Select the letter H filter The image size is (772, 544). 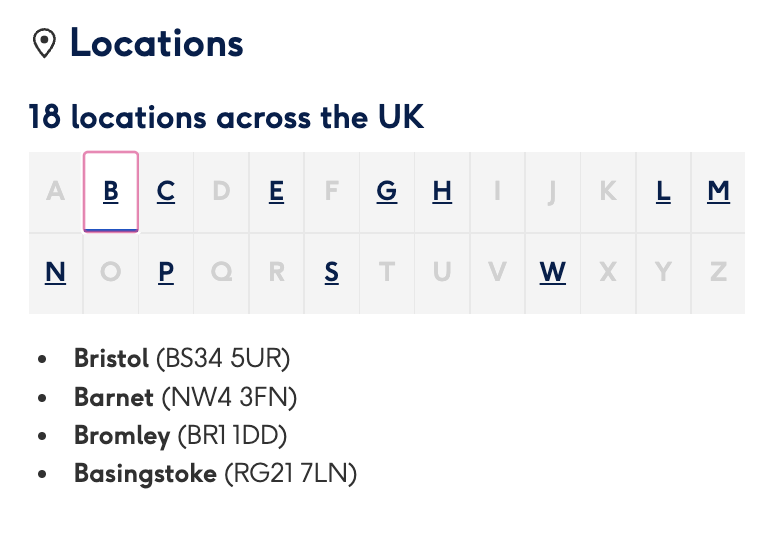click(x=442, y=192)
